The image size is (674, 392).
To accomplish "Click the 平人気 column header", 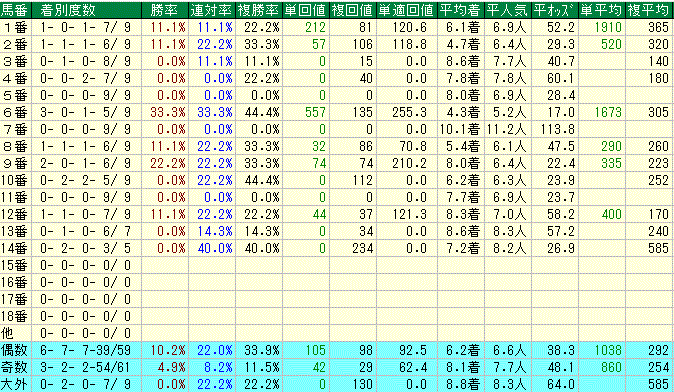I will pyautogui.click(x=508, y=10).
